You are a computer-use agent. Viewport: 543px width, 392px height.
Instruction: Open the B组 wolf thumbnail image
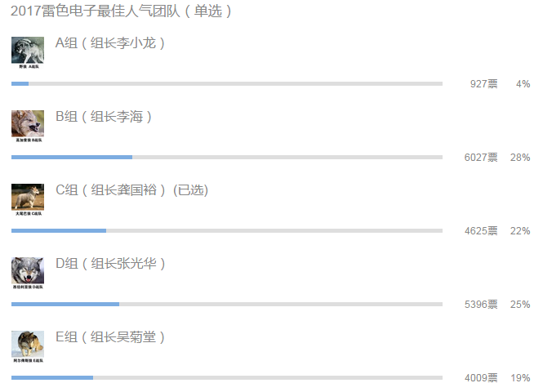pos(28,126)
